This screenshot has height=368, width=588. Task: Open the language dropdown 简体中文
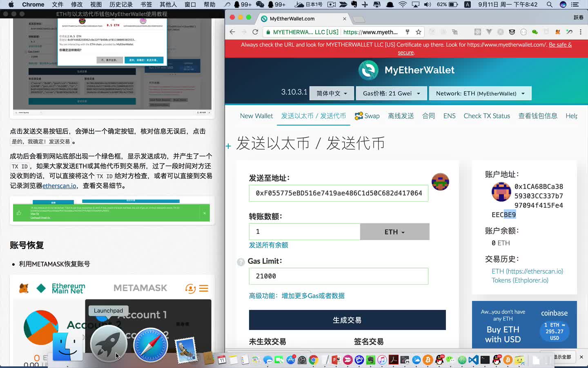332,94
